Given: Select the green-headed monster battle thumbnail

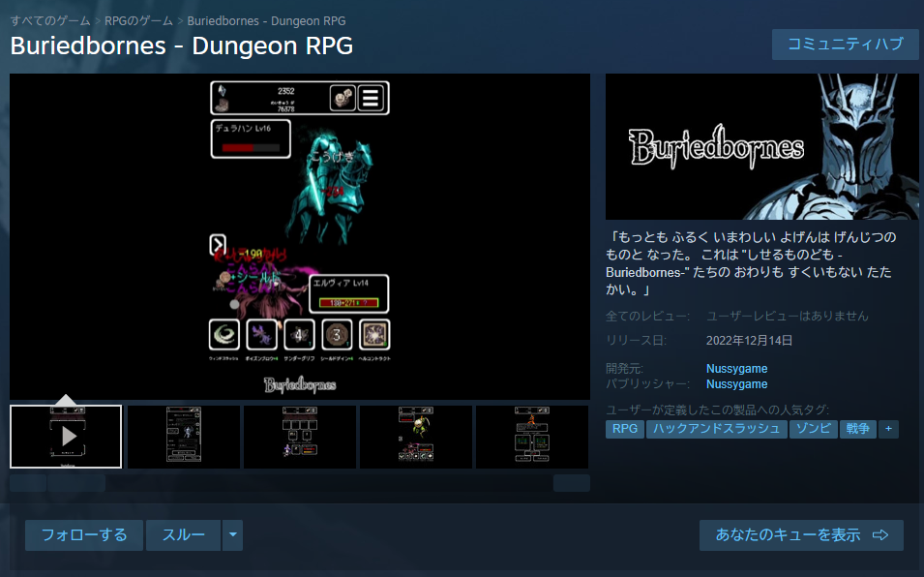Looking at the screenshot, I should click(415, 437).
